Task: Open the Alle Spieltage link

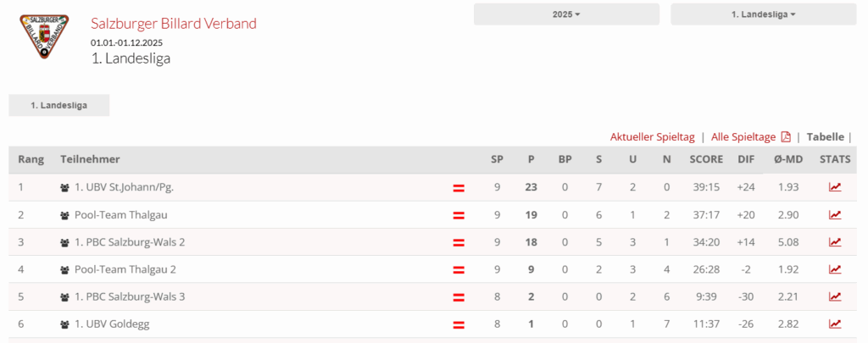Action: (x=743, y=136)
